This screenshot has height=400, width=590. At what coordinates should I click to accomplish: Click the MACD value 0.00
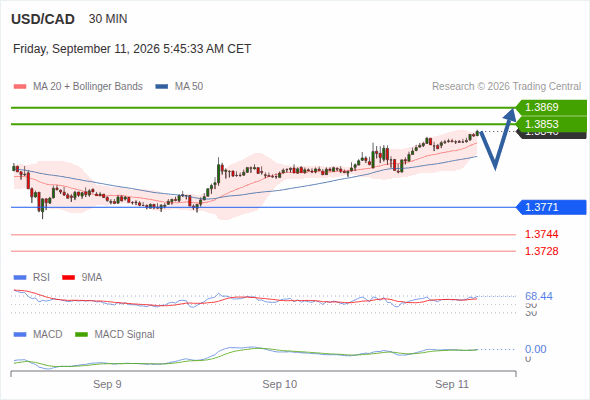coord(536,350)
